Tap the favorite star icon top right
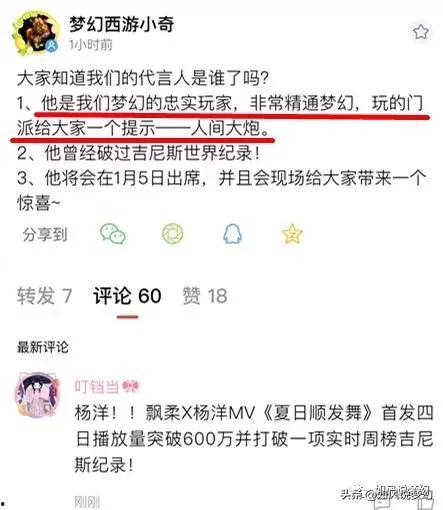Image resolution: width=443 pixels, height=510 pixels. pos(420,32)
